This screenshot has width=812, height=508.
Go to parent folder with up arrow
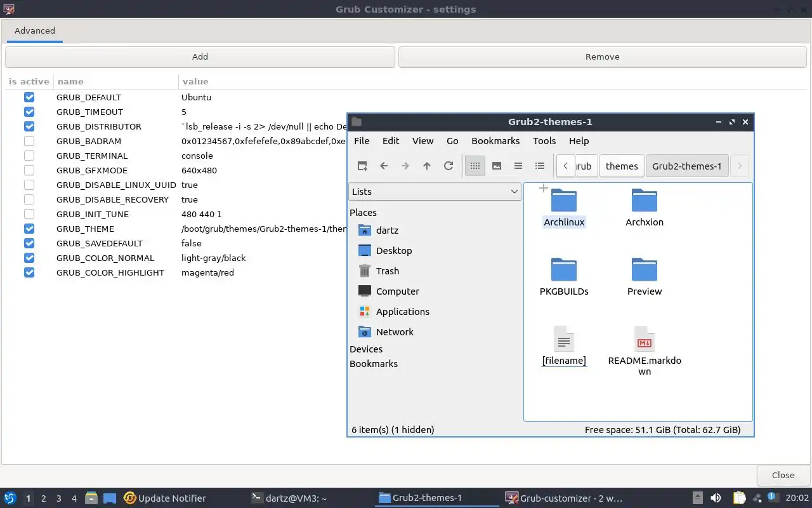(427, 166)
